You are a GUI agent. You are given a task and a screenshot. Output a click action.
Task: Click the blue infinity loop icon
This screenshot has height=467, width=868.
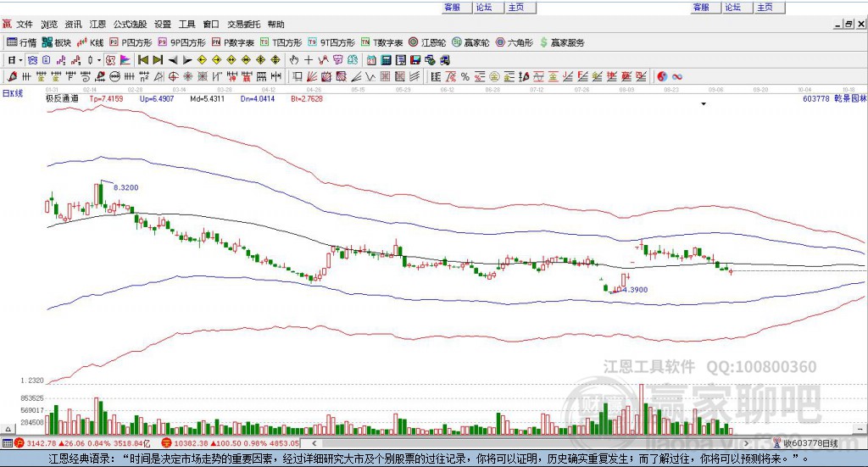point(677,77)
